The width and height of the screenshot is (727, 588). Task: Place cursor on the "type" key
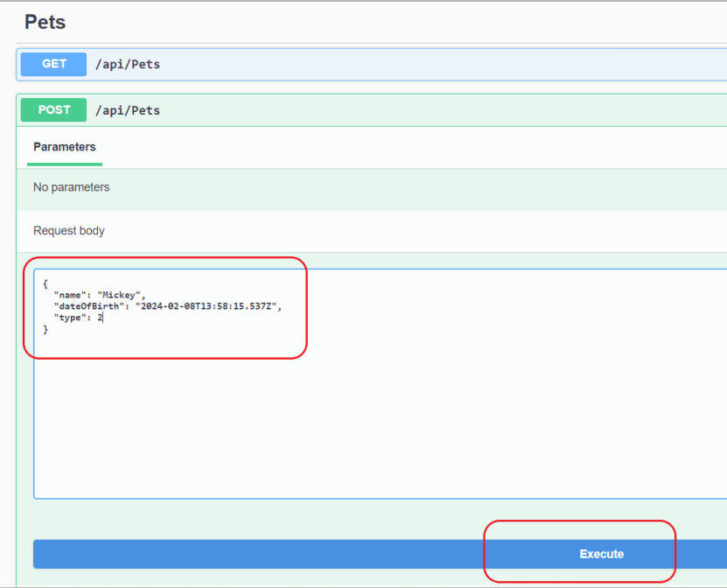pos(70,318)
